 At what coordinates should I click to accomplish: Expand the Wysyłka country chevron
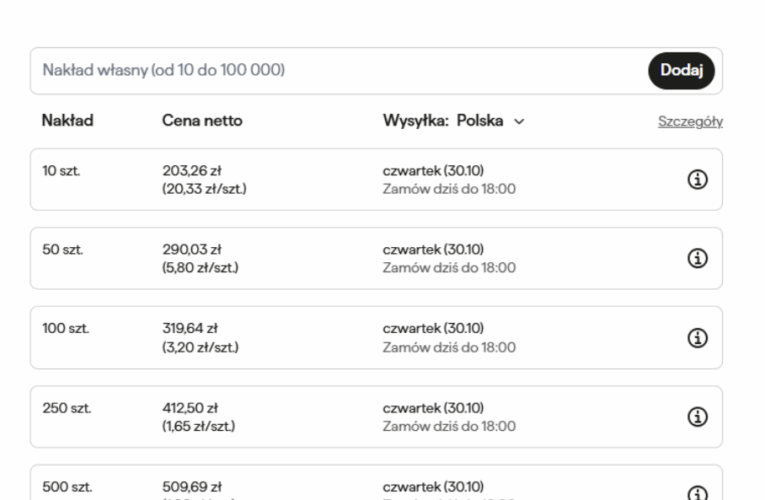(x=518, y=121)
